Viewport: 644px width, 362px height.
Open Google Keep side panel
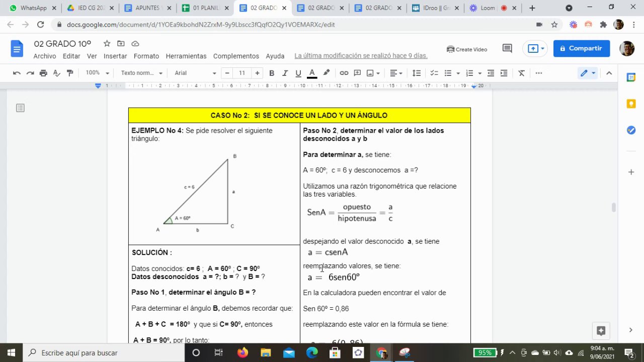coord(631,104)
